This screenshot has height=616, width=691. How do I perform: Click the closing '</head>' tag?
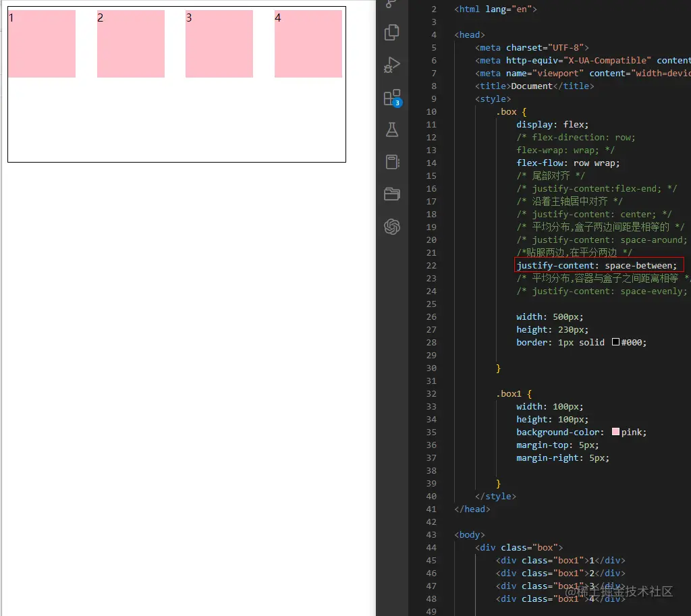tap(472, 509)
